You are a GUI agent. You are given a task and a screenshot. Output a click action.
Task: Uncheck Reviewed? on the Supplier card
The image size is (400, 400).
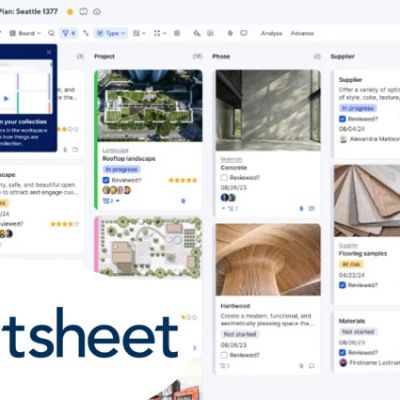tap(342, 119)
